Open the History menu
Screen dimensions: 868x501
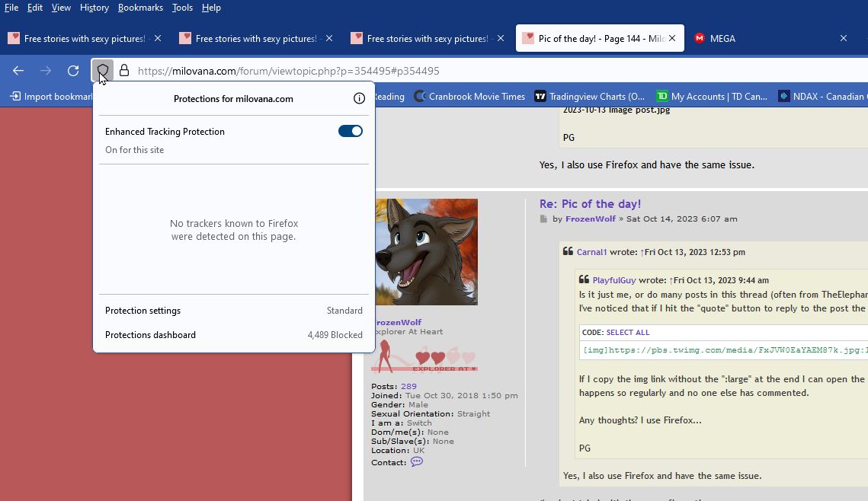[x=94, y=8]
